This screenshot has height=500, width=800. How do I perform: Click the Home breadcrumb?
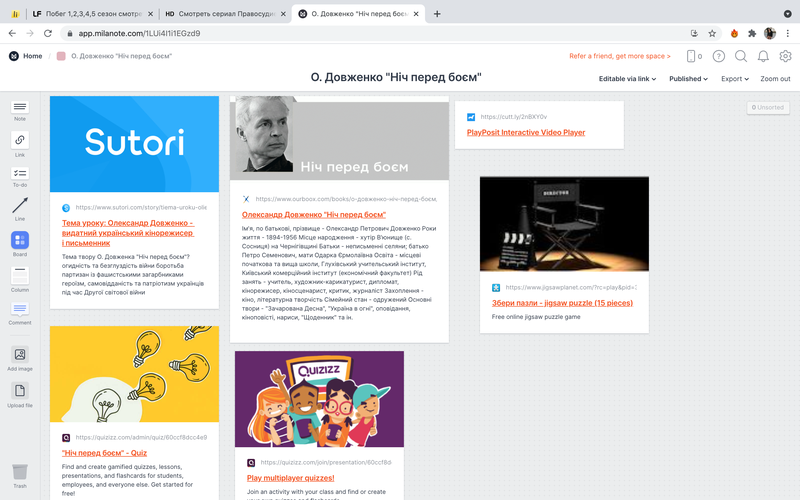click(x=33, y=56)
